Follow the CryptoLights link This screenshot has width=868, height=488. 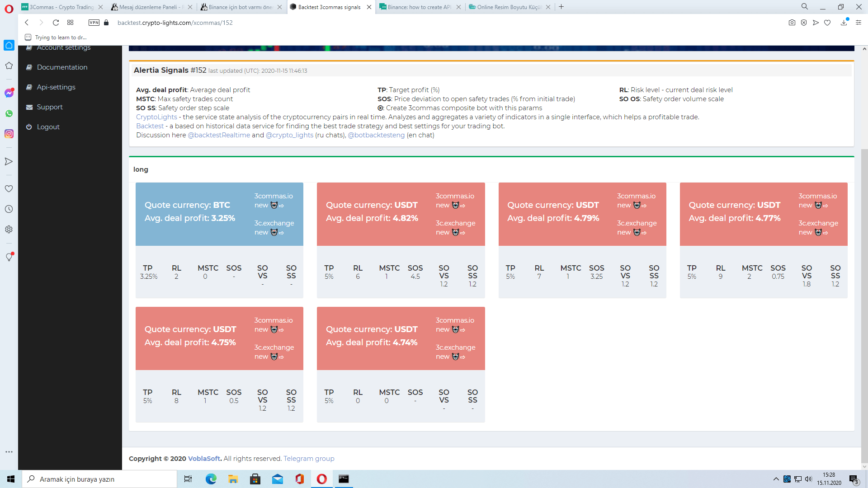point(156,117)
